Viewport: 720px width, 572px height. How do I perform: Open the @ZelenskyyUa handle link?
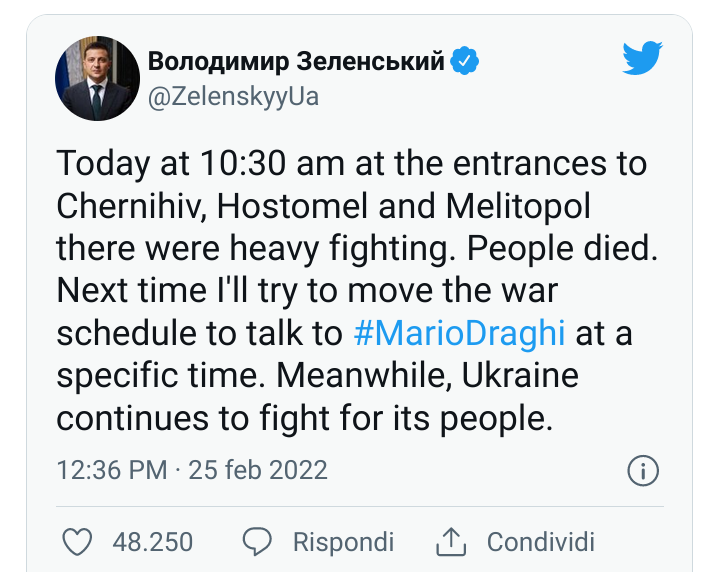coord(233,97)
